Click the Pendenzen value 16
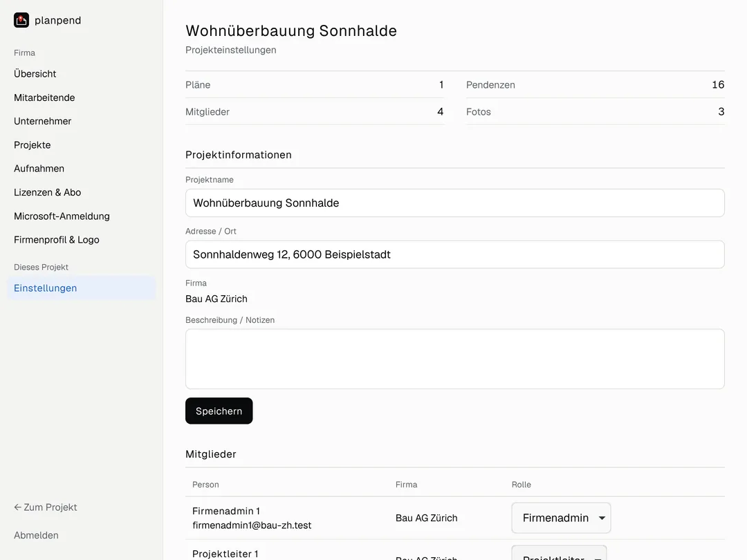747x560 pixels. point(718,85)
